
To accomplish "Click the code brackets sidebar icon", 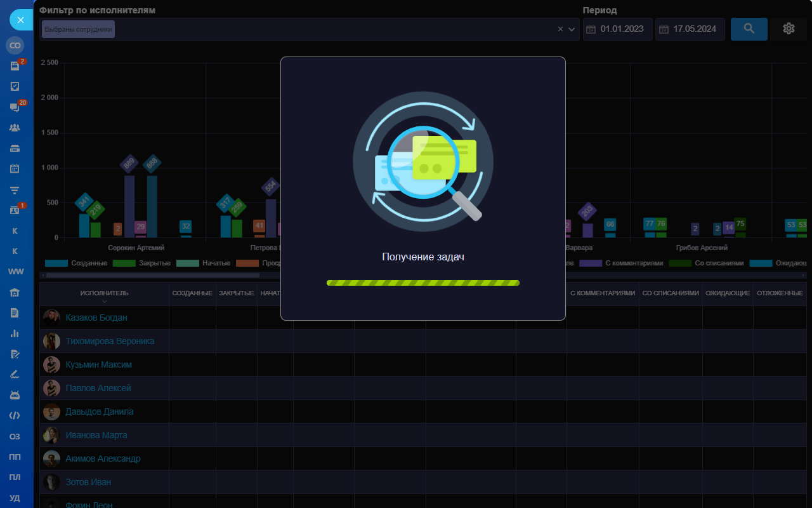I will coord(15,415).
